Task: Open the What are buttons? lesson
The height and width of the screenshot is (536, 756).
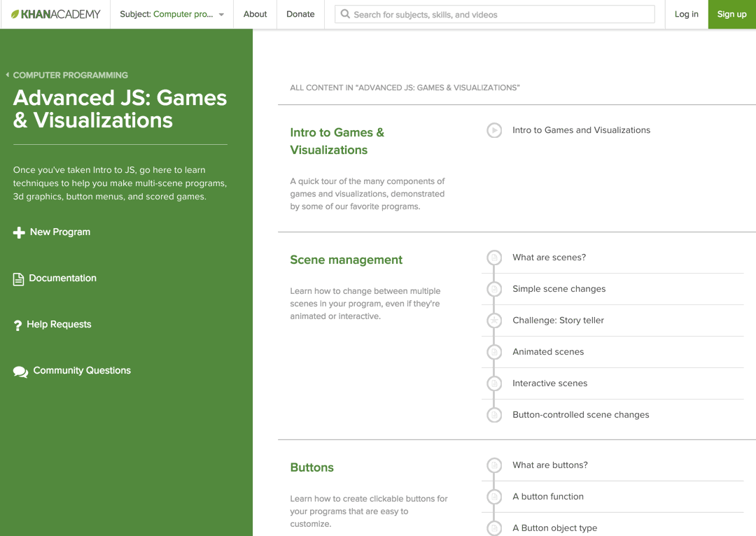Action: 549,465
